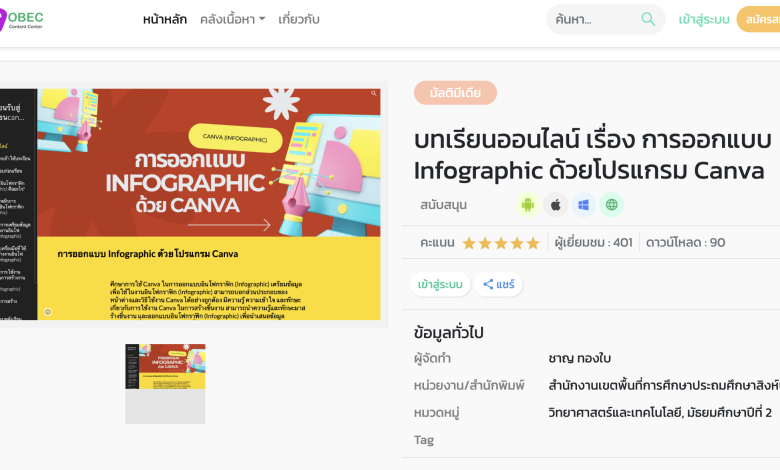Viewport: 780px width, 470px height.
Task: Click the web globe platform icon
Action: 611,205
